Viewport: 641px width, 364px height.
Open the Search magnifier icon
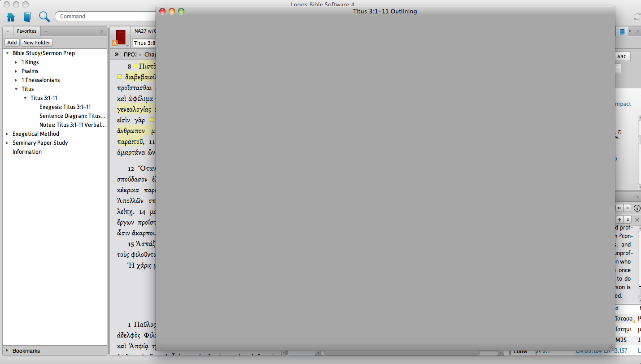click(x=44, y=17)
